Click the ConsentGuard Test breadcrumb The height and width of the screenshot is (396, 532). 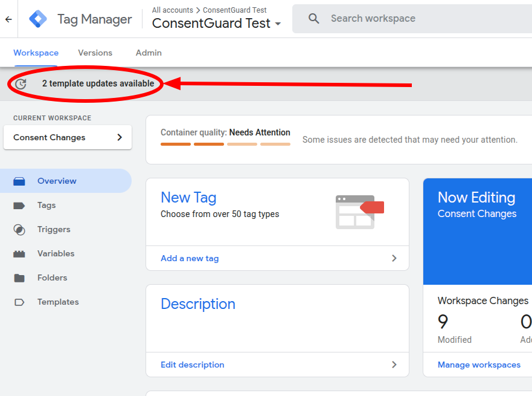[x=236, y=10]
